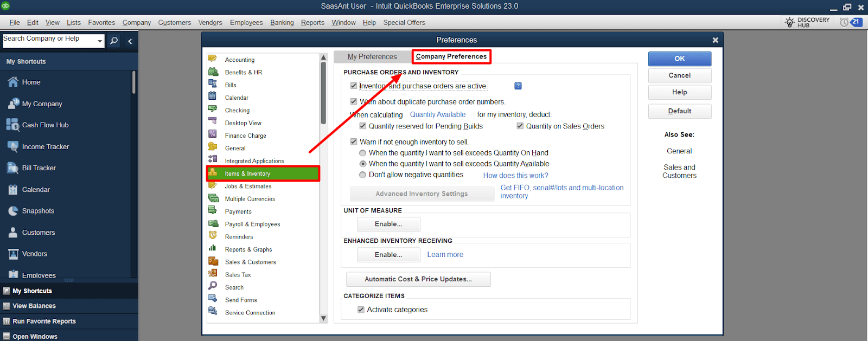The image size is (868, 341).
Task: Click the Reports & Graphs chart icon
Action: pyautogui.click(x=213, y=248)
